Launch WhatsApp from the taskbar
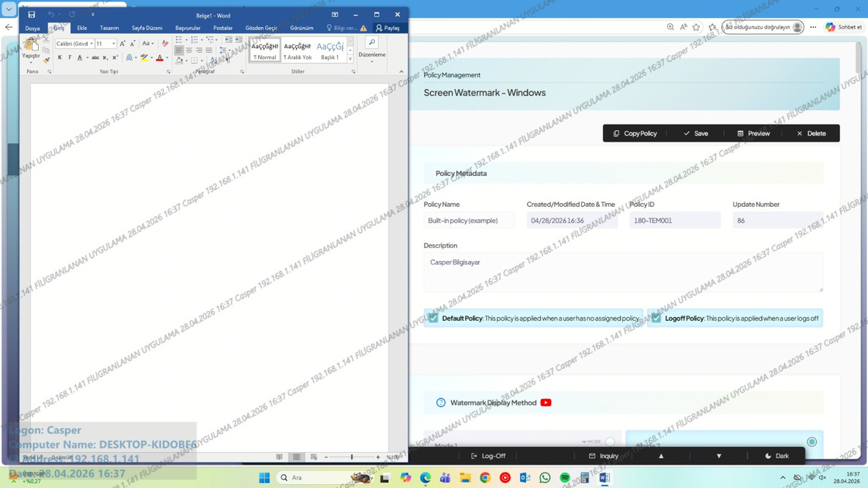Viewport: 868px width, 488px height. [545, 477]
